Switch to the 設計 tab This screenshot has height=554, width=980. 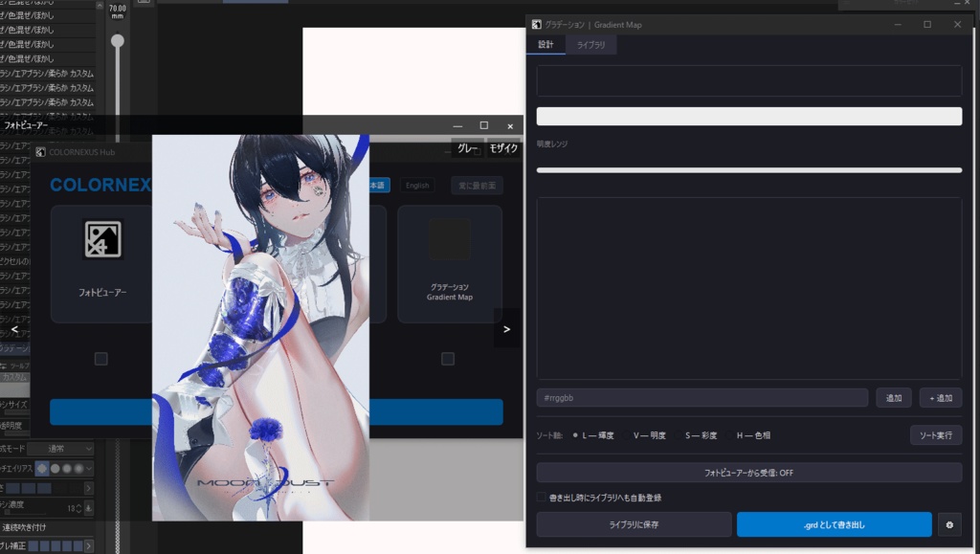coord(546,44)
